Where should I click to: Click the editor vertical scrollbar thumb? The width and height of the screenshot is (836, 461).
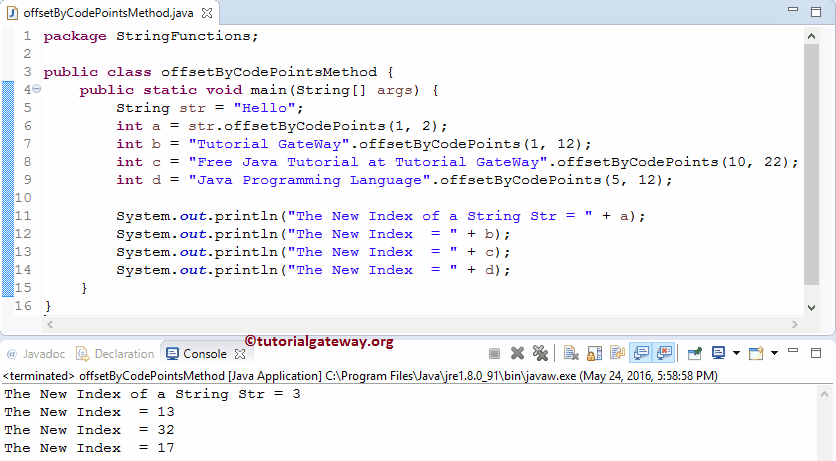tap(811, 165)
